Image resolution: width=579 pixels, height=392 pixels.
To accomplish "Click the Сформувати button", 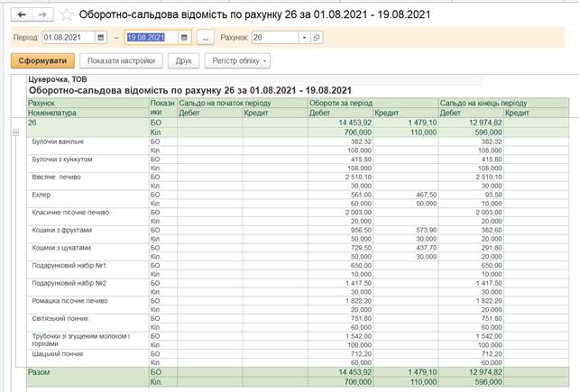I will (42, 60).
